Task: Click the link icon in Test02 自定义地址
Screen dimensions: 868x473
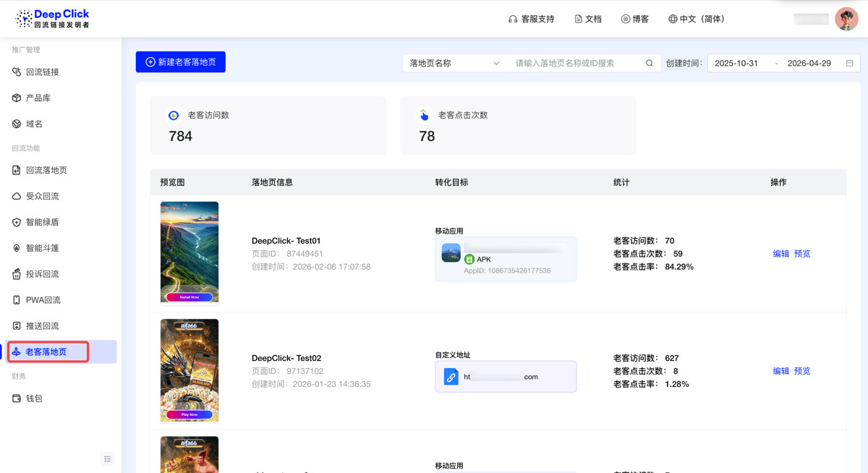Action: [451, 377]
